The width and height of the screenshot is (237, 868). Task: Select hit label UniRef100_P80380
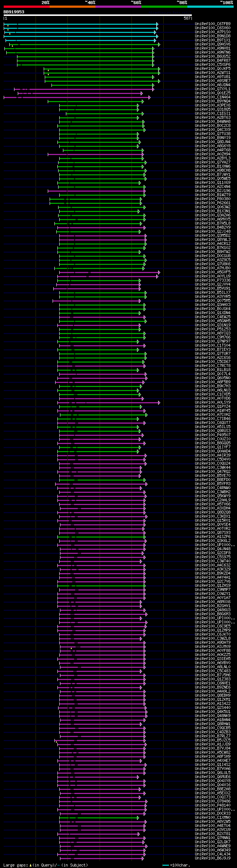[x=213, y=199]
